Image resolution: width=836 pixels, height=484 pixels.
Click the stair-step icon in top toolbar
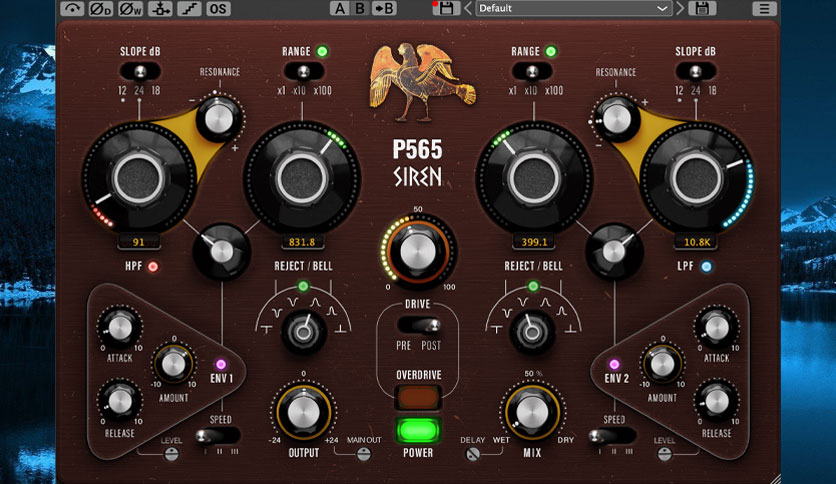[189, 9]
